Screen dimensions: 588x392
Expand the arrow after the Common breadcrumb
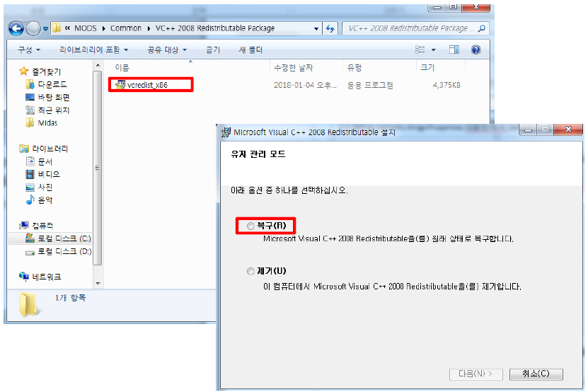pos(149,28)
